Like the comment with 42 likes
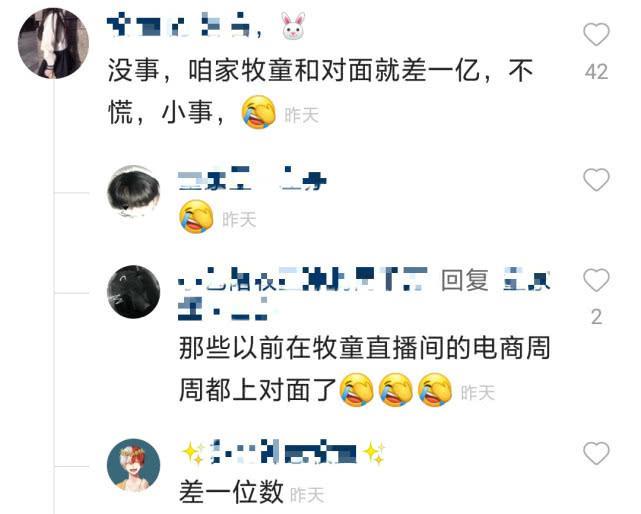 click(596, 34)
